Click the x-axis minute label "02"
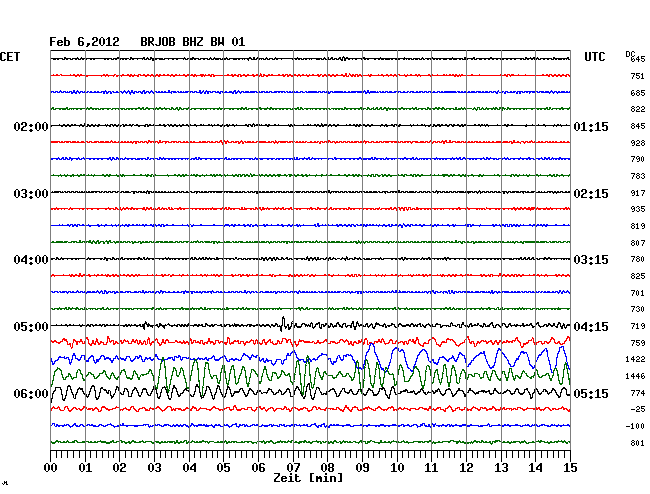The height and width of the screenshot is (494, 650). (x=119, y=468)
